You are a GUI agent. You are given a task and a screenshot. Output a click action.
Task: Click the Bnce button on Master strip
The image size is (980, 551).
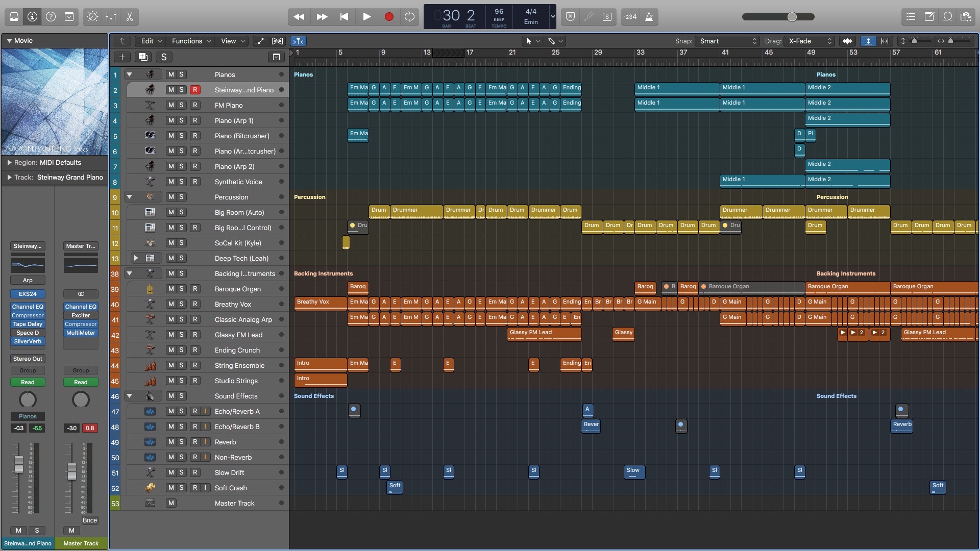click(90, 520)
